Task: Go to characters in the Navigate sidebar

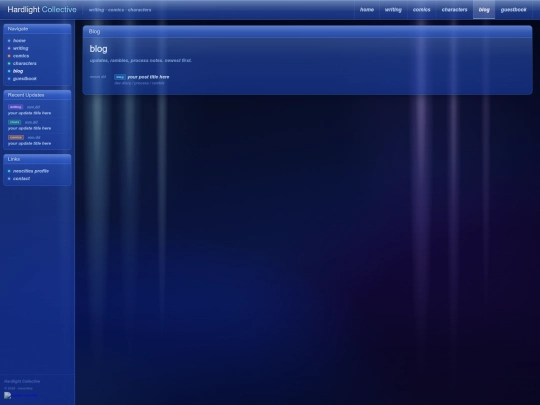Action: [25, 63]
